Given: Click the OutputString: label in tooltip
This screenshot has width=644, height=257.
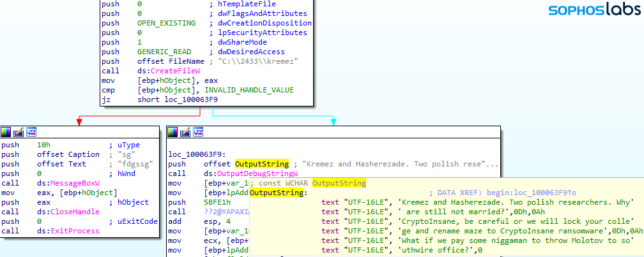Looking at the screenshot, I should tap(278, 193).
